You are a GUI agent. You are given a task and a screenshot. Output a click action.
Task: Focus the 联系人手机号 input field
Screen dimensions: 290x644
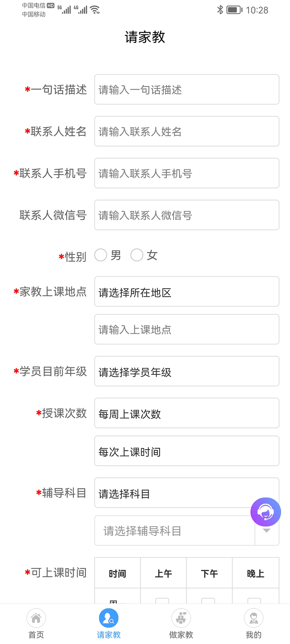pyautogui.click(x=187, y=173)
